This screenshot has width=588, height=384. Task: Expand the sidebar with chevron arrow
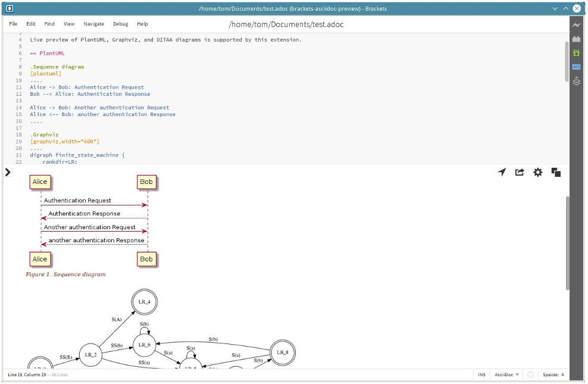(8, 172)
